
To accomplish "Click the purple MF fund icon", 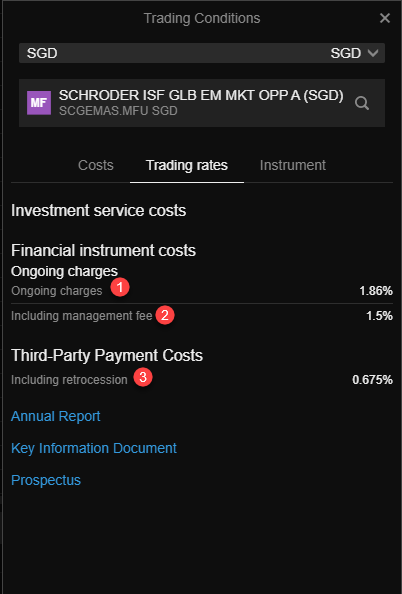I will (39, 103).
